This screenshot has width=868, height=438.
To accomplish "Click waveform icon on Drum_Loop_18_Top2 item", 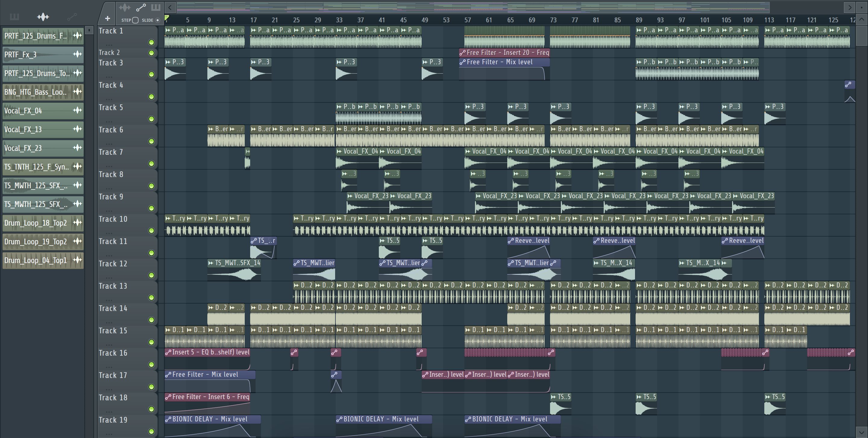I will tap(77, 223).
